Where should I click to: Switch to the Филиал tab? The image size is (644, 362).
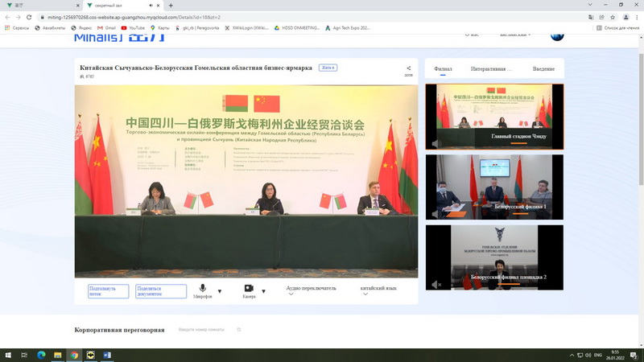pos(443,69)
